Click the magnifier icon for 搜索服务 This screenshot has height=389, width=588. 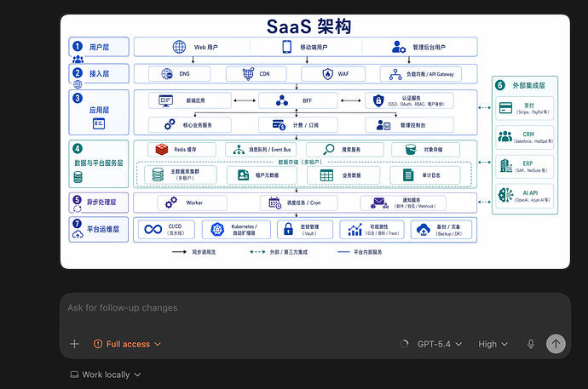tap(328, 149)
